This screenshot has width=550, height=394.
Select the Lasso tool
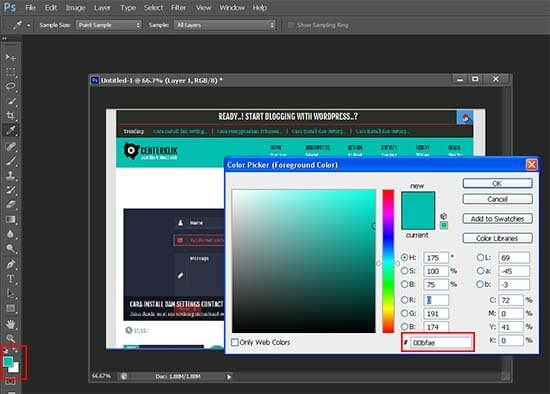pos(11,86)
